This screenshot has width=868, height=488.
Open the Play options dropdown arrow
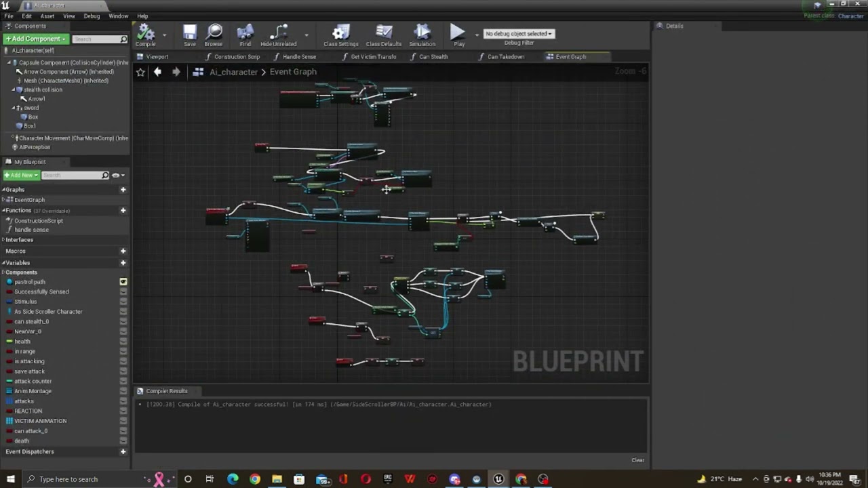pyautogui.click(x=477, y=35)
